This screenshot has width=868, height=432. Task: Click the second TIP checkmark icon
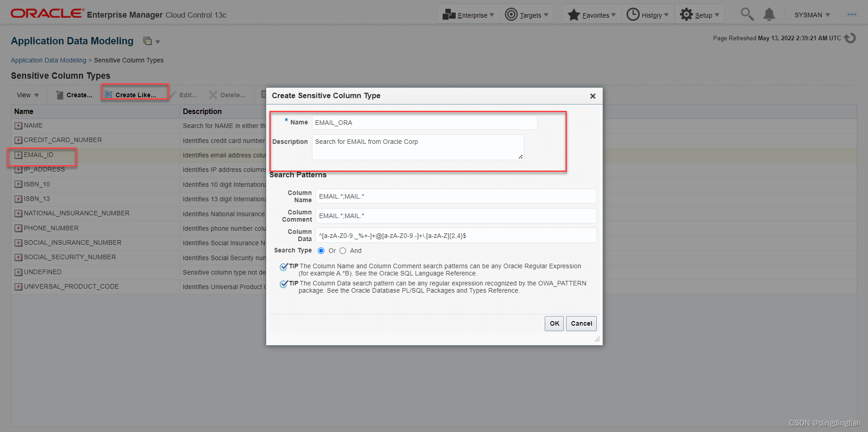coord(284,284)
